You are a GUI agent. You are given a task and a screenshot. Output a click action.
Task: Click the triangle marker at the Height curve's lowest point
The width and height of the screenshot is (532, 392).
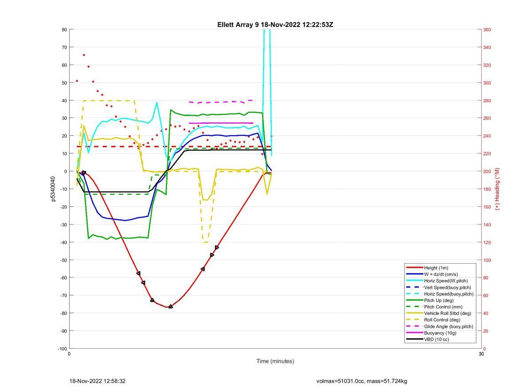click(x=170, y=307)
